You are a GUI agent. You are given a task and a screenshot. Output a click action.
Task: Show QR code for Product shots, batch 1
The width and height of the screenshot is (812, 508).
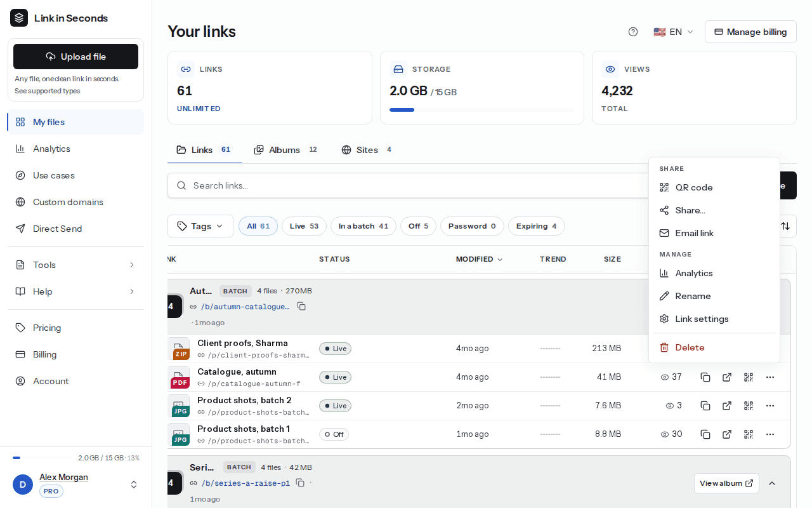point(749,434)
